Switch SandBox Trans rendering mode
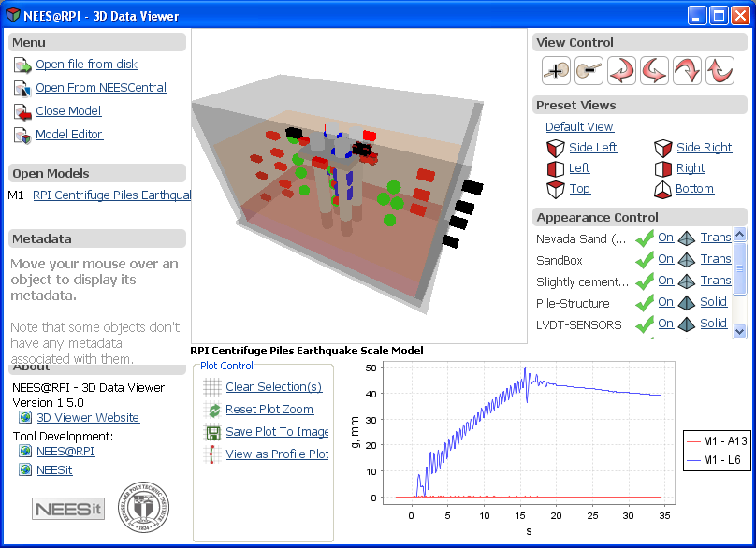The width and height of the screenshot is (756, 548). pyautogui.click(x=716, y=259)
